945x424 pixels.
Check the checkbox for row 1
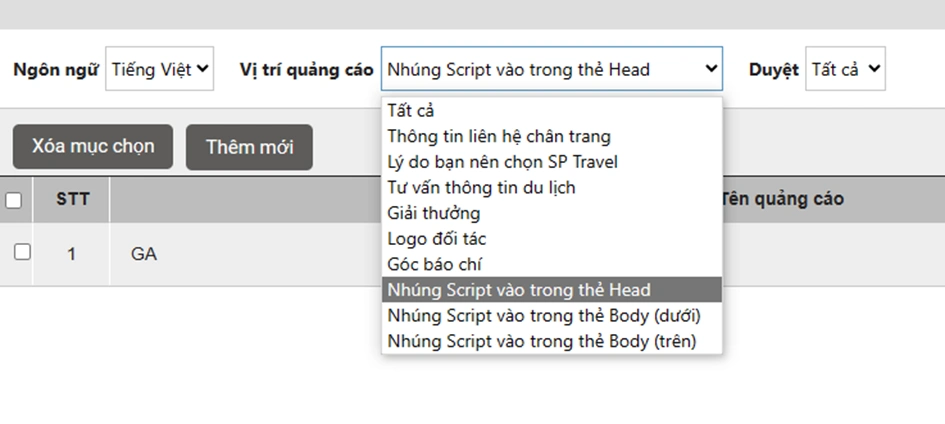click(22, 252)
